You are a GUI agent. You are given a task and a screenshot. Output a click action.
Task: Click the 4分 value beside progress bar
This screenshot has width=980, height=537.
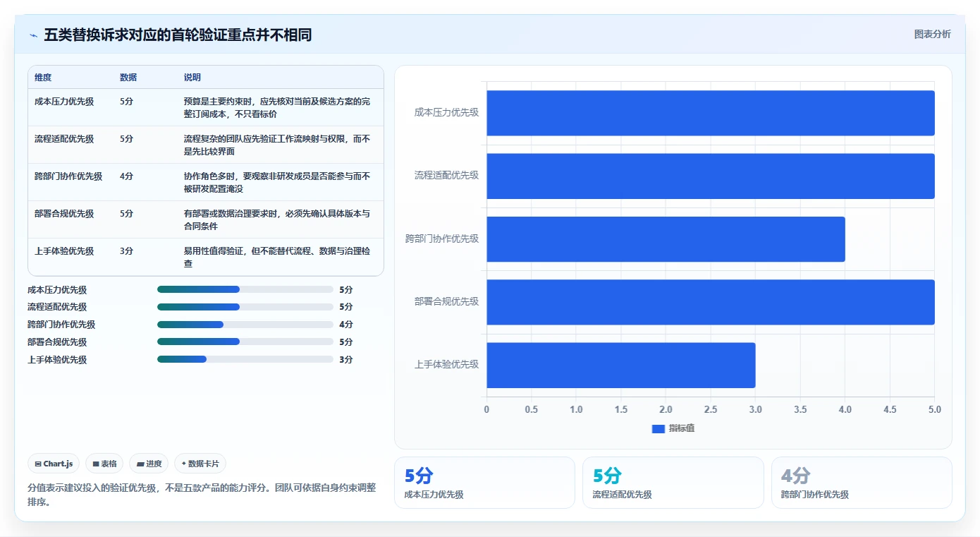point(346,325)
